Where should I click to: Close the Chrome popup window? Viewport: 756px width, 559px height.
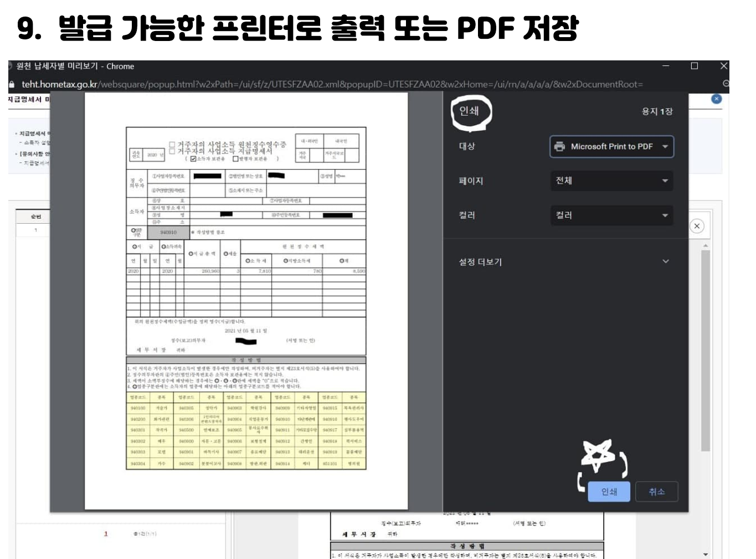tap(723, 66)
